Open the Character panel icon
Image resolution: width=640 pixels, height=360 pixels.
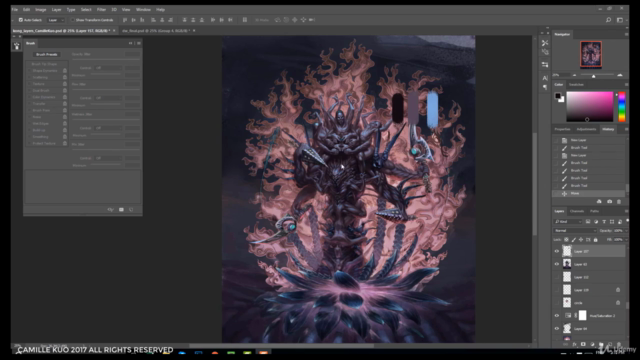[545, 78]
